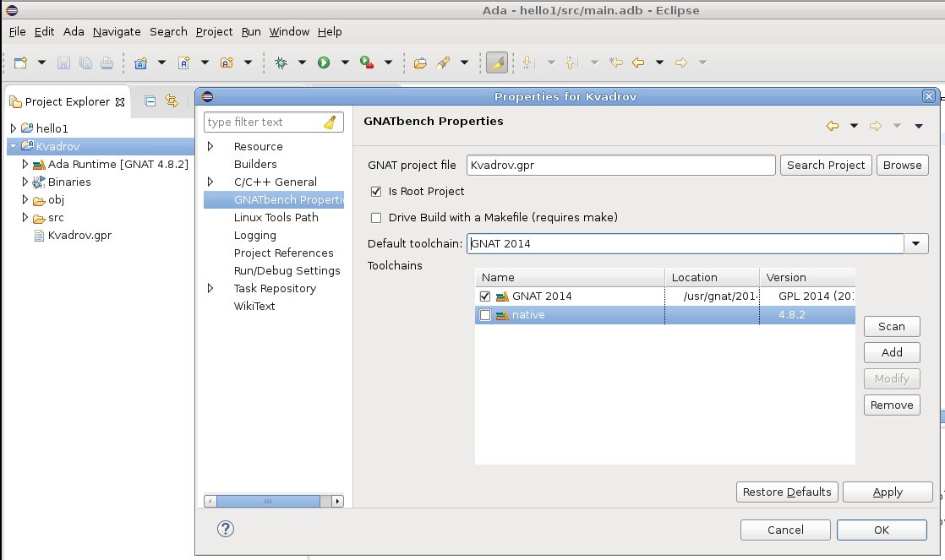Click the new Ada file toolbar icon
Screen dimensions: 945x560
(x=183, y=63)
